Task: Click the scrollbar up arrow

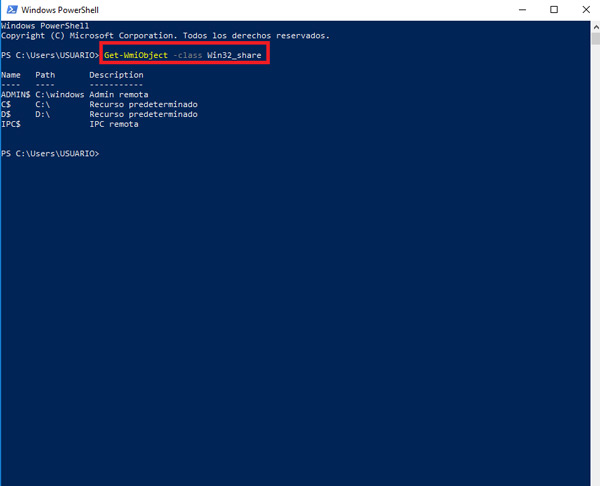Action: [x=596, y=27]
